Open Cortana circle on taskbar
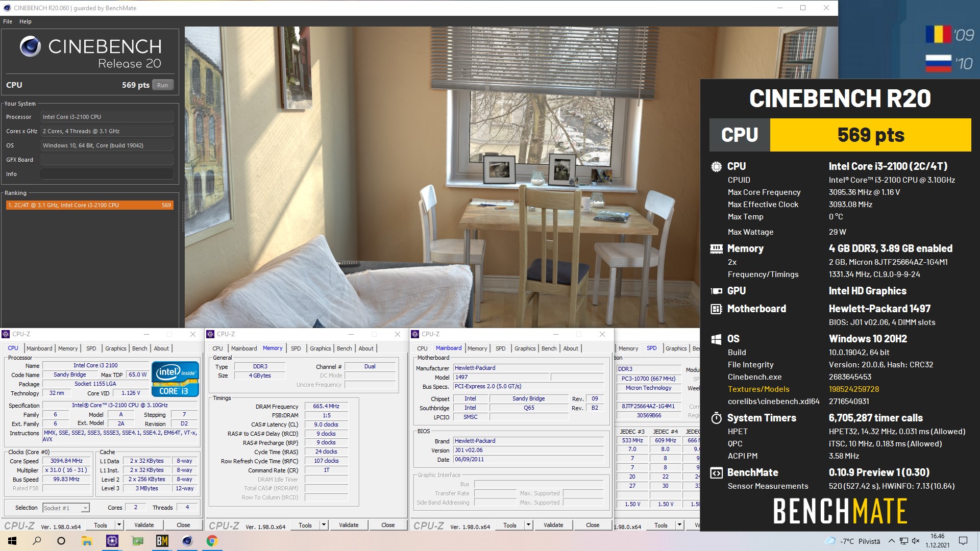The image size is (980, 551). point(61,541)
